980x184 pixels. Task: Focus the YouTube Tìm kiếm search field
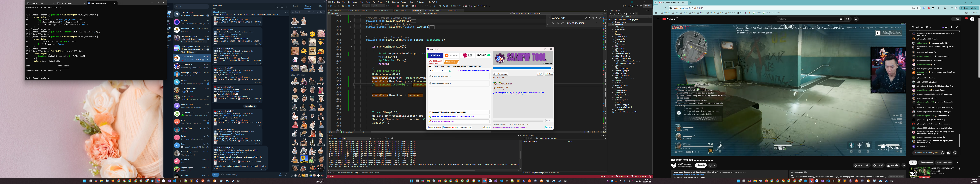[x=808, y=19]
